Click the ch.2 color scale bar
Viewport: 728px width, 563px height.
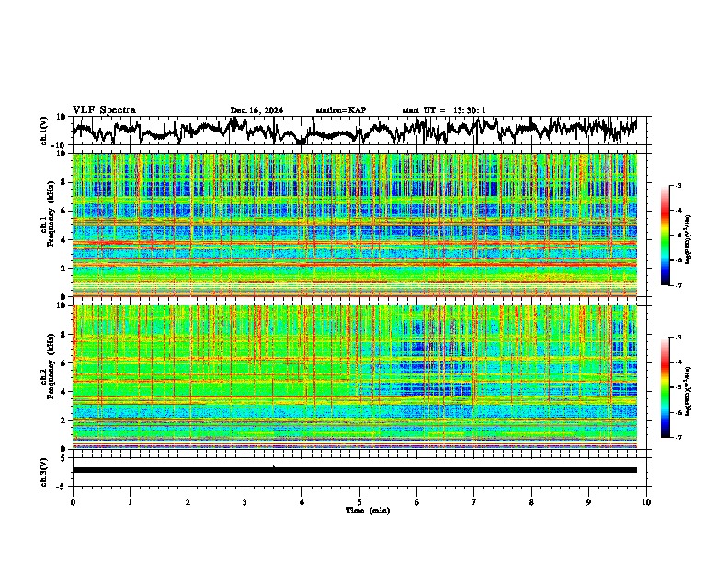click(665, 387)
